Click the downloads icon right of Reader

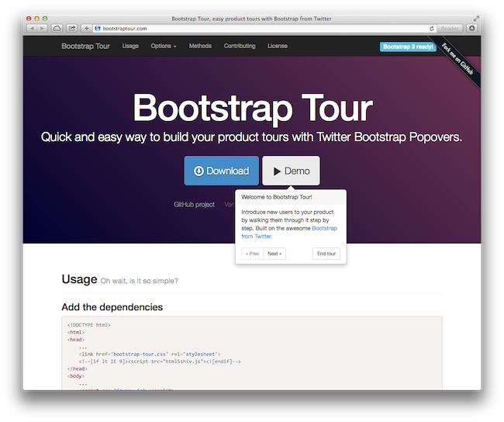(472, 28)
